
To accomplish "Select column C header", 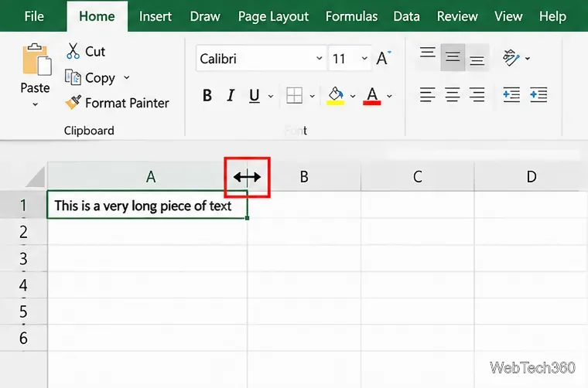I will 417,176.
